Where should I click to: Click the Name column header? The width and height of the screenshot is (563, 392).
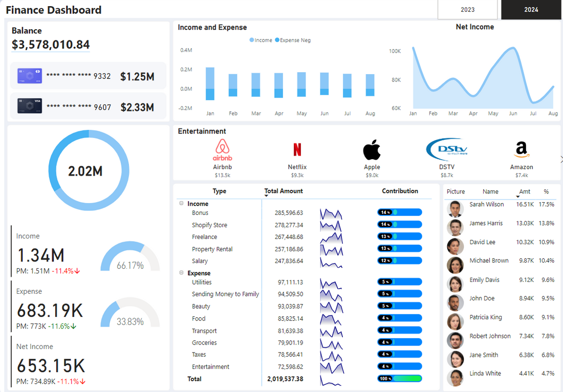click(x=490, y=192)
